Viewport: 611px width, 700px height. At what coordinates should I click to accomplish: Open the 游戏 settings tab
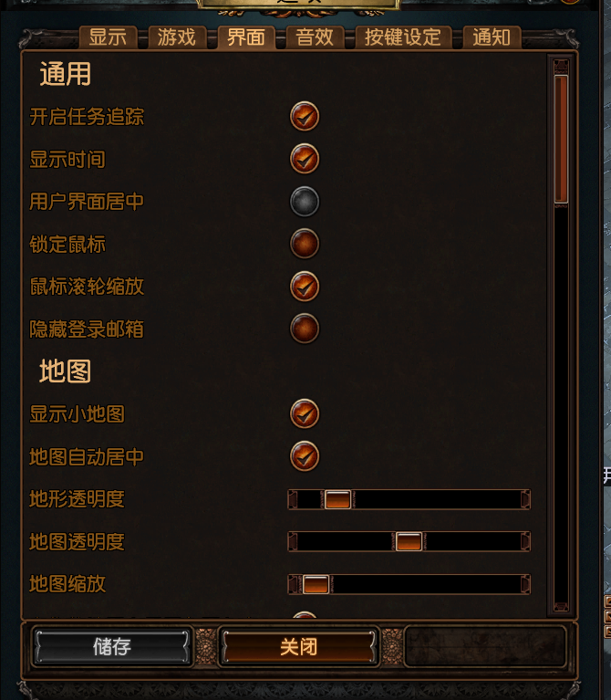point(177,37)
